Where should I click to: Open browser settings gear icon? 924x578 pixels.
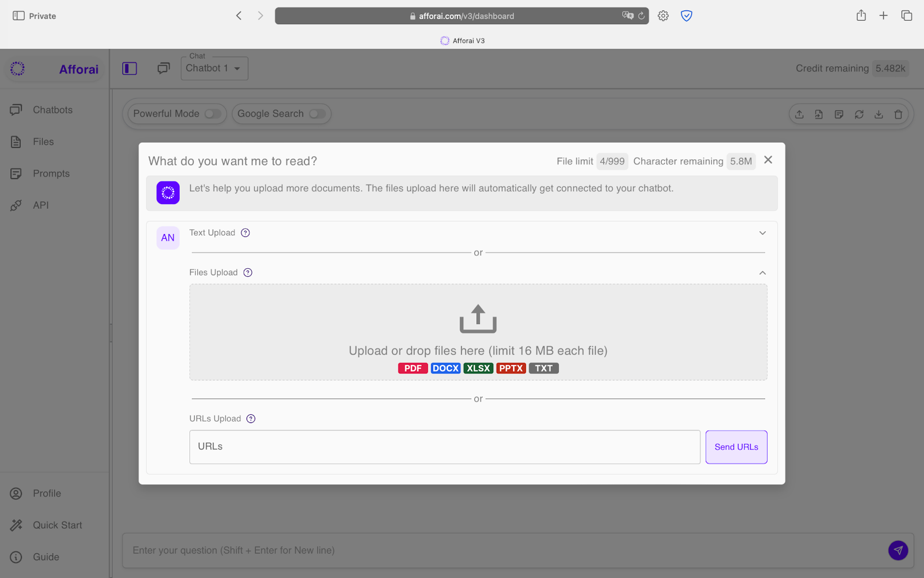pyautogui.click(x=663, y=16)
